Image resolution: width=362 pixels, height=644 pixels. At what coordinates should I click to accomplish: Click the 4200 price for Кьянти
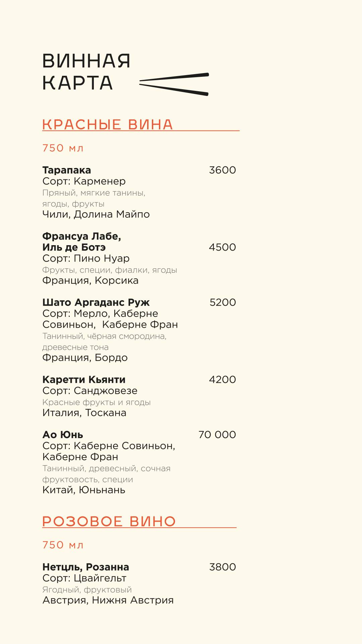(x=223, y=380)
